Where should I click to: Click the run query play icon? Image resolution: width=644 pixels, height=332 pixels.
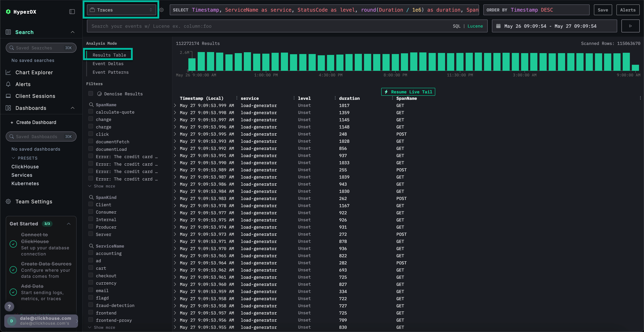[x=630, y=26]
